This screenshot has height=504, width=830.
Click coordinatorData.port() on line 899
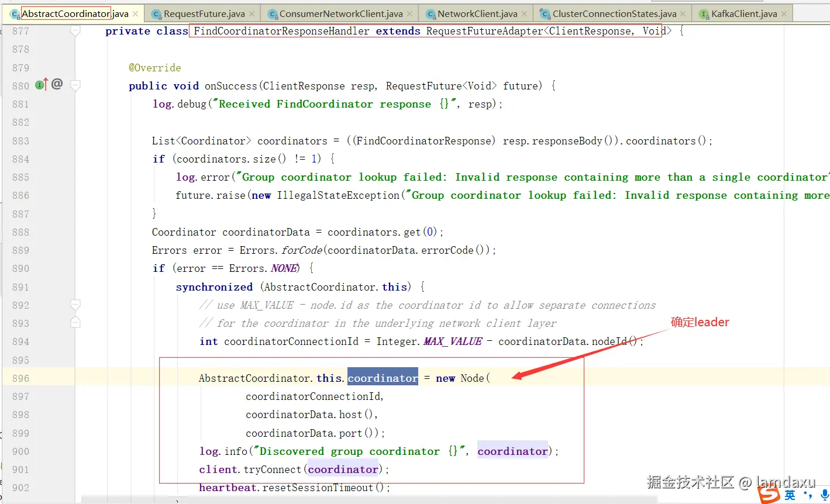coord(313,433)
